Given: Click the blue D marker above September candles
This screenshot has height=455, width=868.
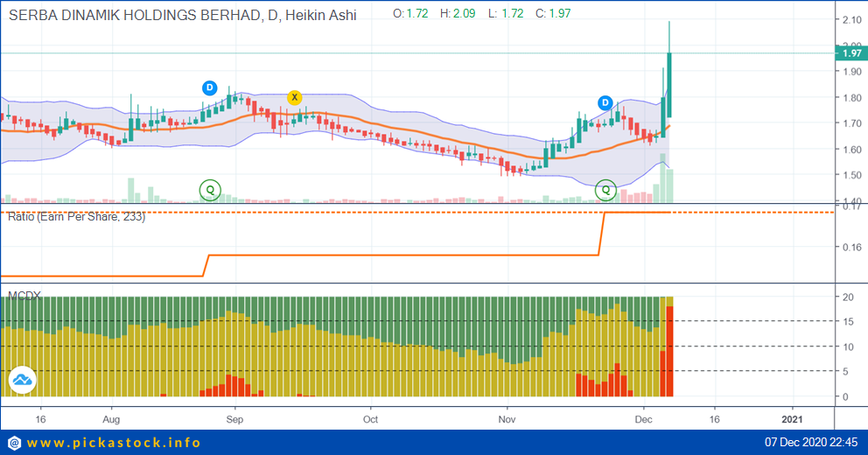Looking at the screenshot, I should (x=210, y=87).
